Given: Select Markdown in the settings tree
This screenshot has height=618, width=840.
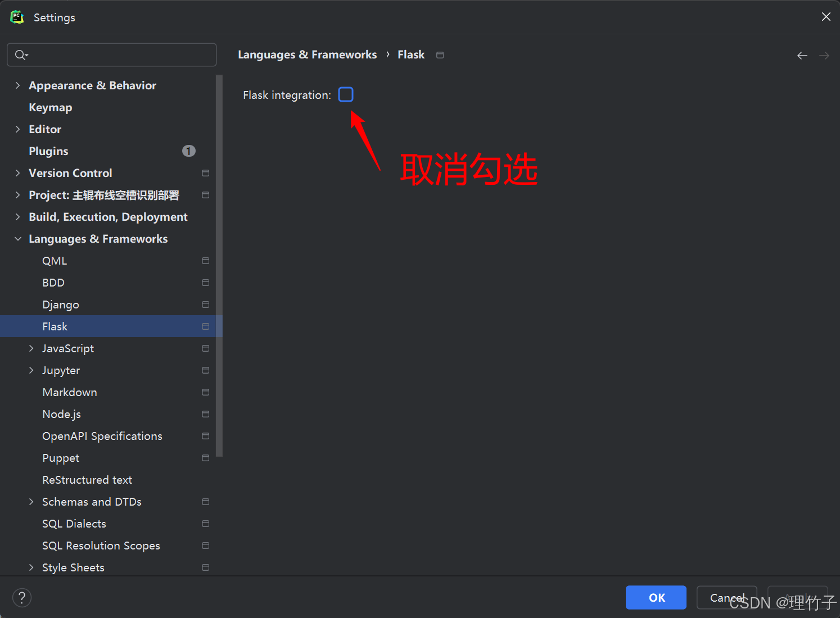Looking at the screenshot, I should [x=70, y=392].
